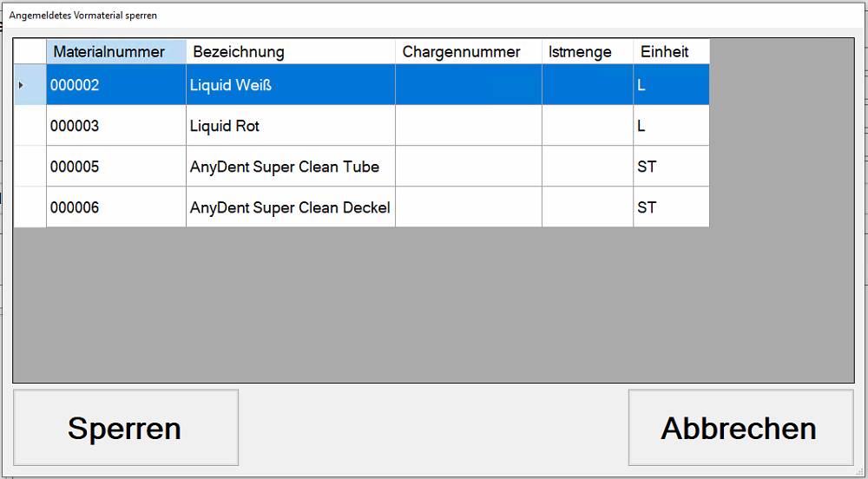Click the ST unit cell for Deckel
The image size is (868, 479).
pos(670,207)
